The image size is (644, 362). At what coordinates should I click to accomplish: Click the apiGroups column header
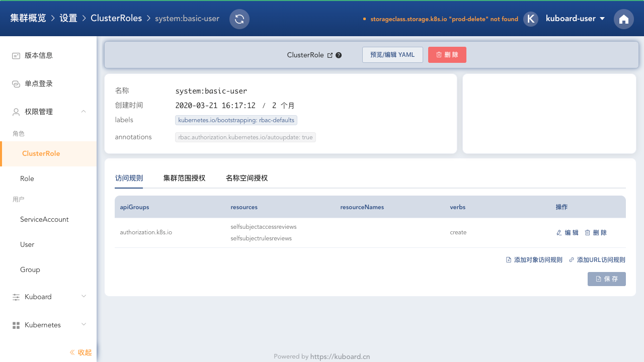134,207
